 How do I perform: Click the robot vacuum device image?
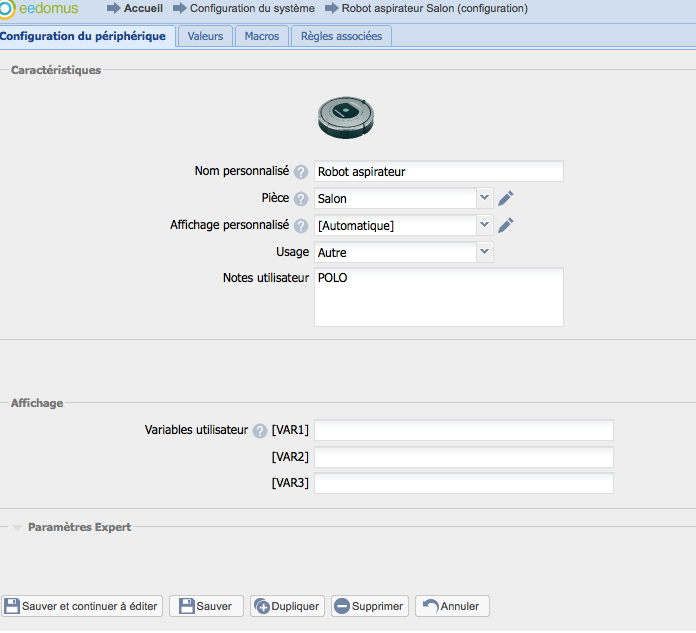click(x=346, y=118)
